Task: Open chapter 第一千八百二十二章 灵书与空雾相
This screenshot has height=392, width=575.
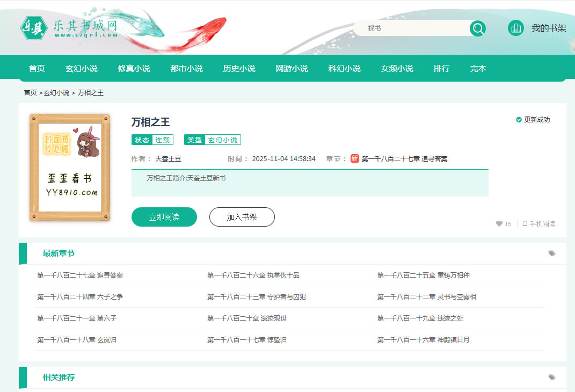Action: (426, 297)
